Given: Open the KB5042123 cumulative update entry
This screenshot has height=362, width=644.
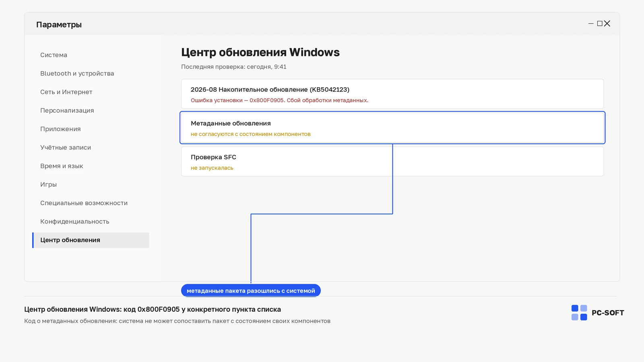Looking at the screenshot, I should [392, 94].
